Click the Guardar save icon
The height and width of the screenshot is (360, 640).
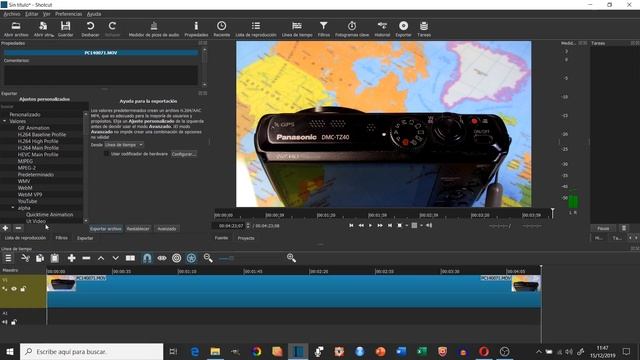pos(65,29)
